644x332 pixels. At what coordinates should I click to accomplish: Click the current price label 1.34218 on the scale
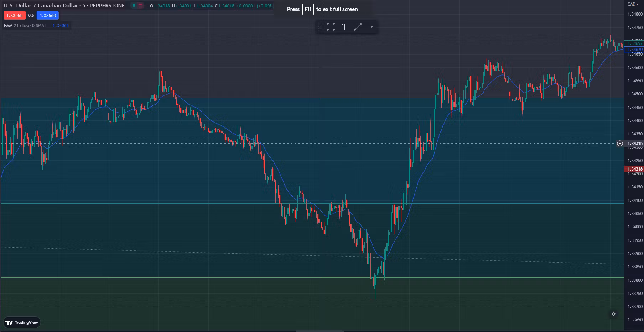[x=634, y=169]
